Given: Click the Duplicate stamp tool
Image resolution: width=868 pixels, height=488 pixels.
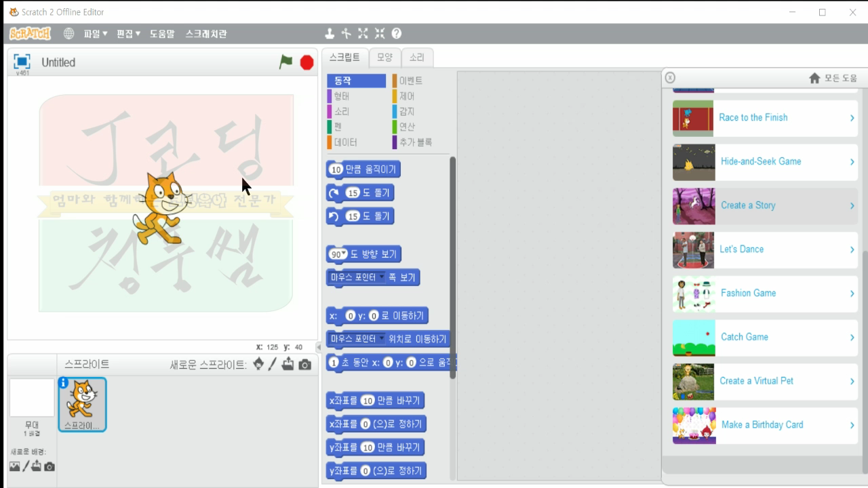Looking at the screenshot, I should [330, 32].
